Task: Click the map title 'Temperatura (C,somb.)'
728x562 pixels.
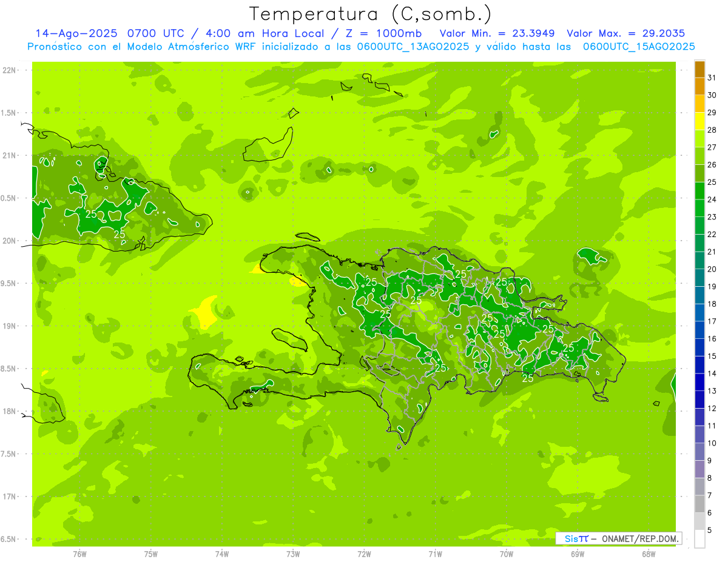Action: tap(370, 13)
